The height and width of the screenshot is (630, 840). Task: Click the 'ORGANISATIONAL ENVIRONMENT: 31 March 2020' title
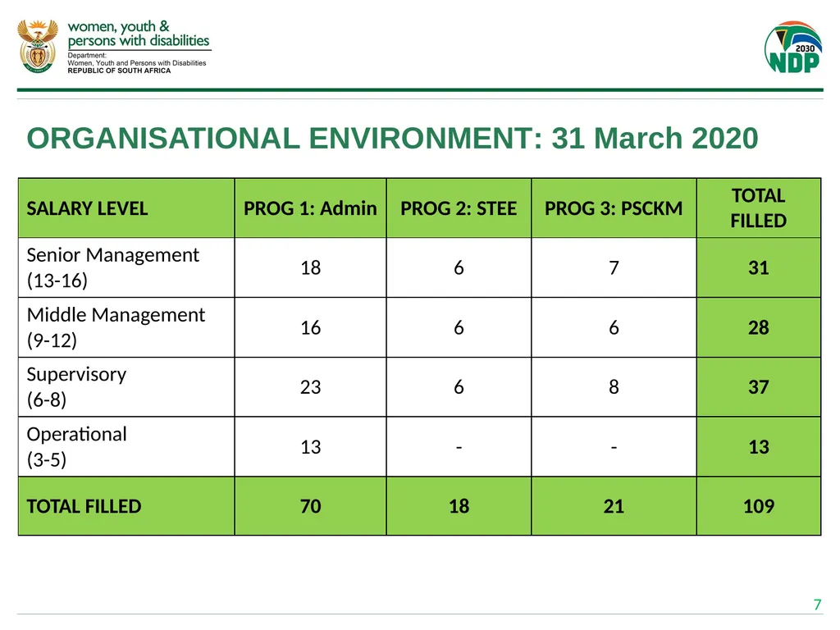pyautogui.click(x=393, y=138)
